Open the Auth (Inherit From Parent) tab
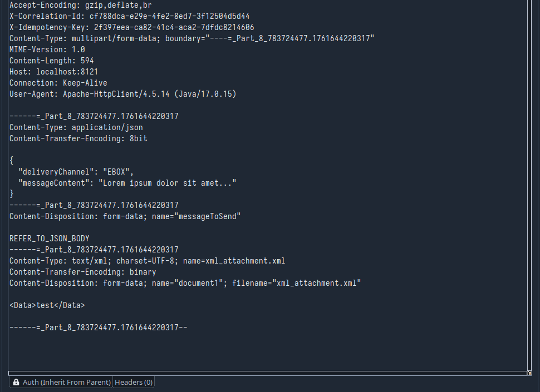The image size is (540, 392). 61,383
